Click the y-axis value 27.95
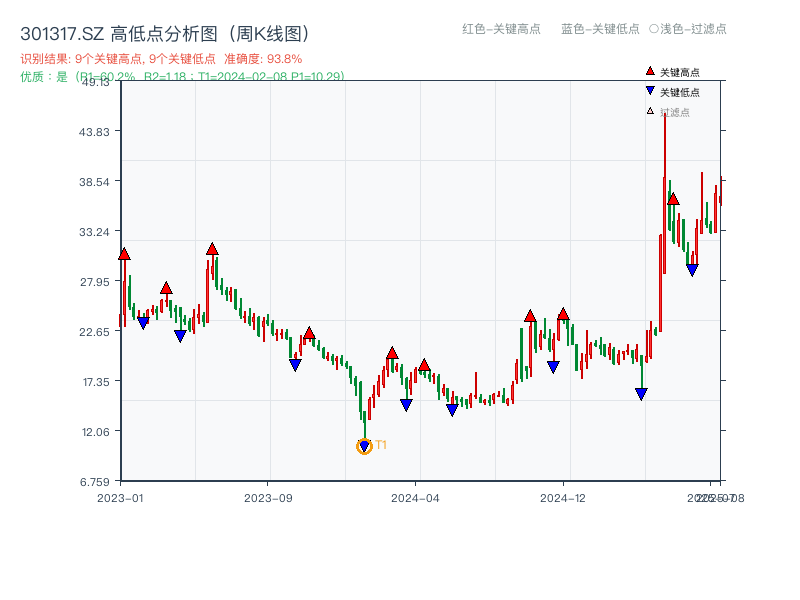800x600 pixels. tap(94, 282)
